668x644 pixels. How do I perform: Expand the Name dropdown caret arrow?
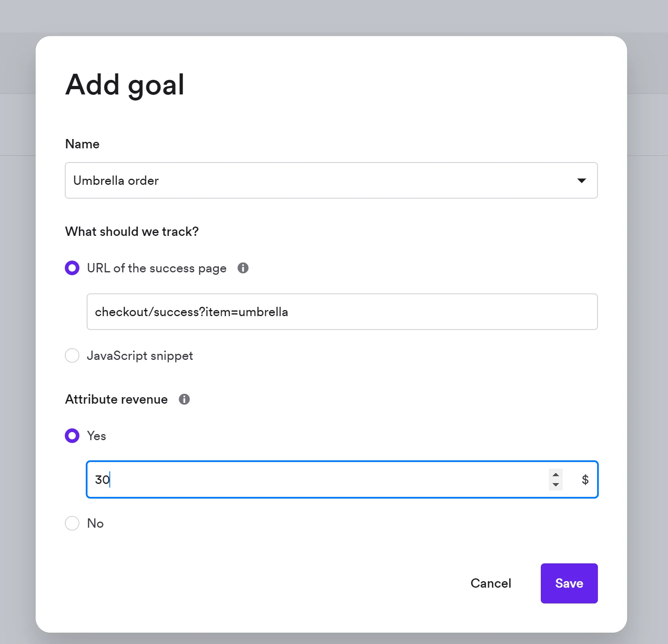(581, 181)
